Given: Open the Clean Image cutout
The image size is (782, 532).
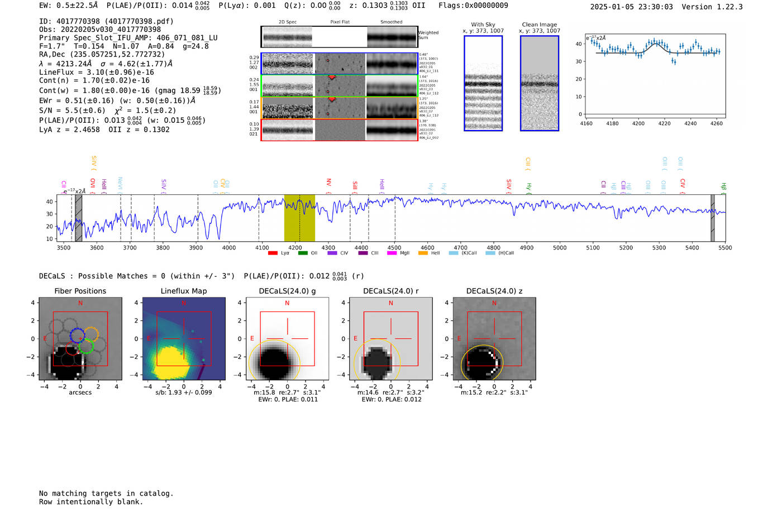Looking at the screenshot, I should (540, 83).
